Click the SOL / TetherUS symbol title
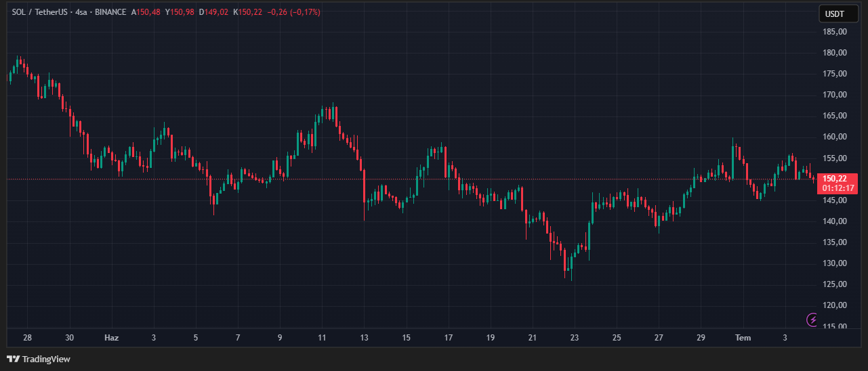The width and height of the screenshot is (868, 371). pos(41,12)
